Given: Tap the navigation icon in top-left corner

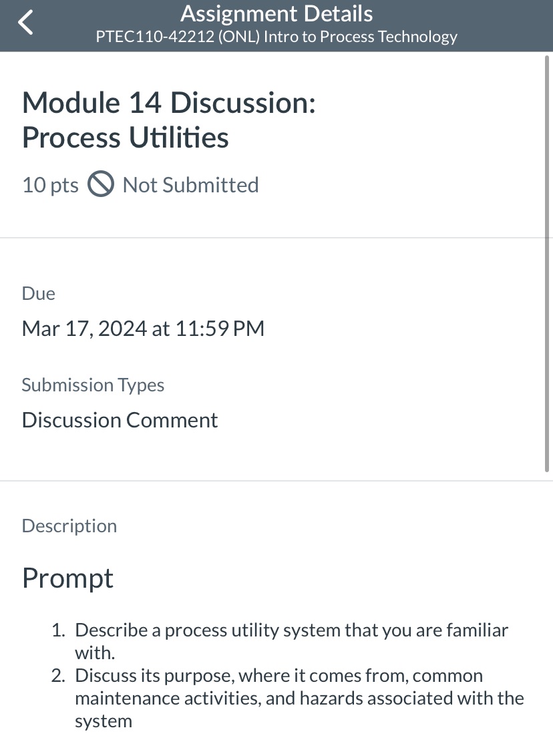Looking at the screenshot, I should click(x=24, y=21).
